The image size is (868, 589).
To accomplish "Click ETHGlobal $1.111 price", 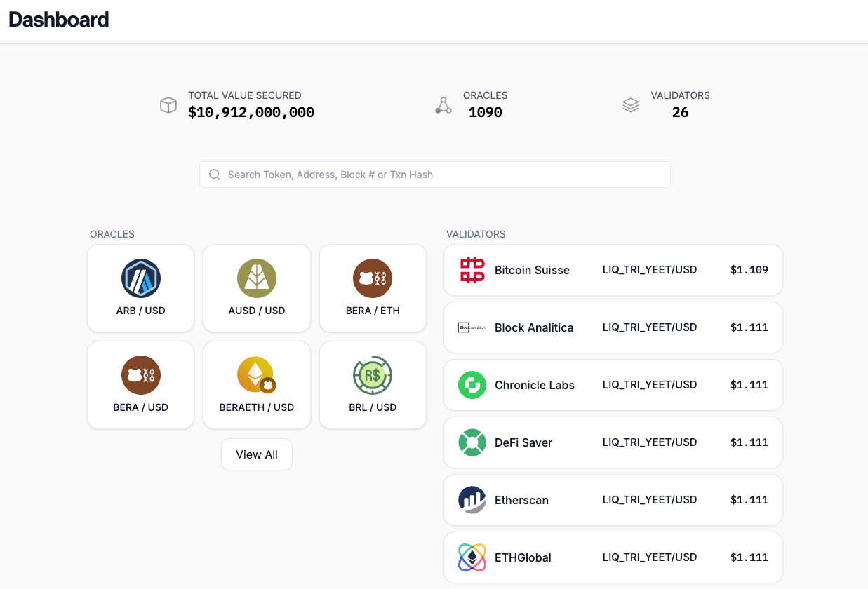I will (x=749, y=557).
